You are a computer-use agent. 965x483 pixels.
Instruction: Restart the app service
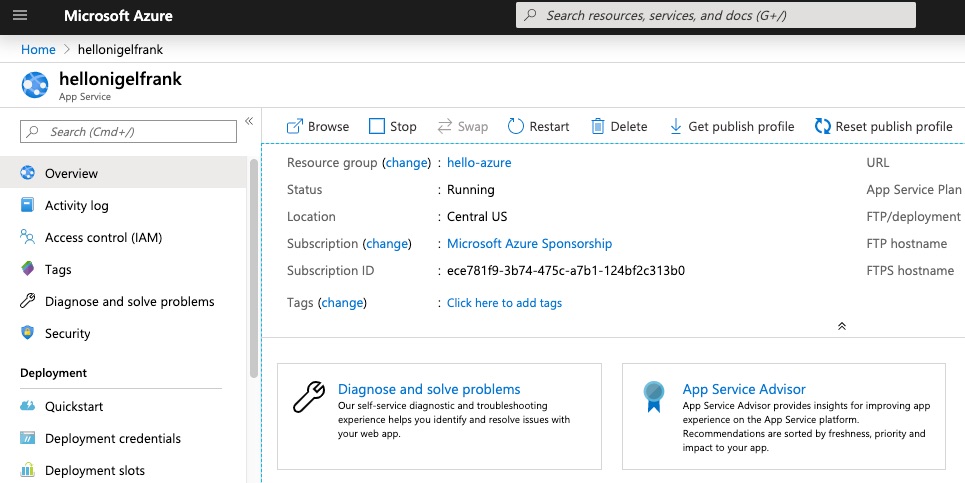pos(539,126)
